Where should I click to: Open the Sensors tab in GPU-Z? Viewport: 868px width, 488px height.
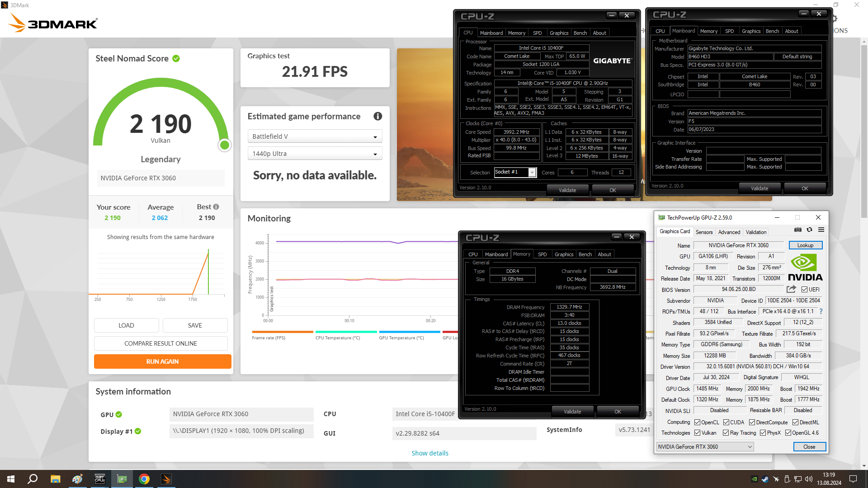click(704, 232)
